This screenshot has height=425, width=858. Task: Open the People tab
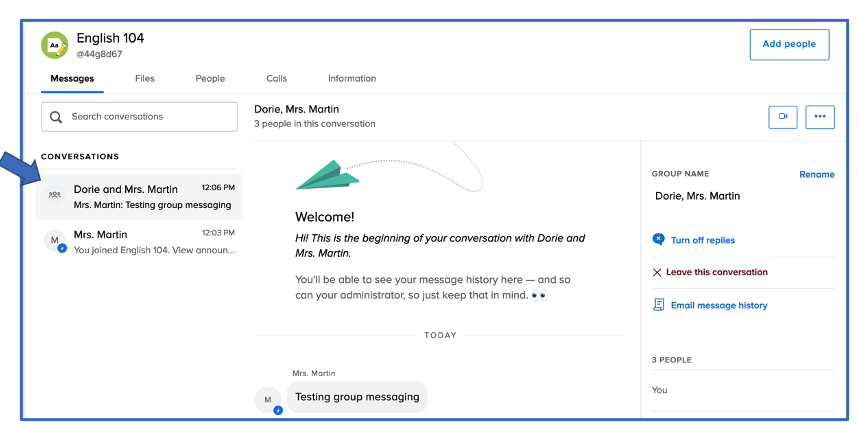(x=210, y=79)
